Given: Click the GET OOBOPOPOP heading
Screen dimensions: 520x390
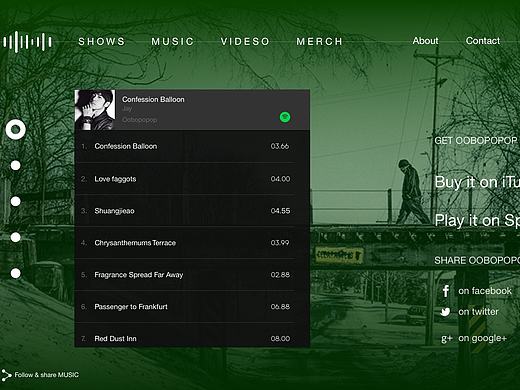Looking at the screenshot, I should click(x=477, y=141).
